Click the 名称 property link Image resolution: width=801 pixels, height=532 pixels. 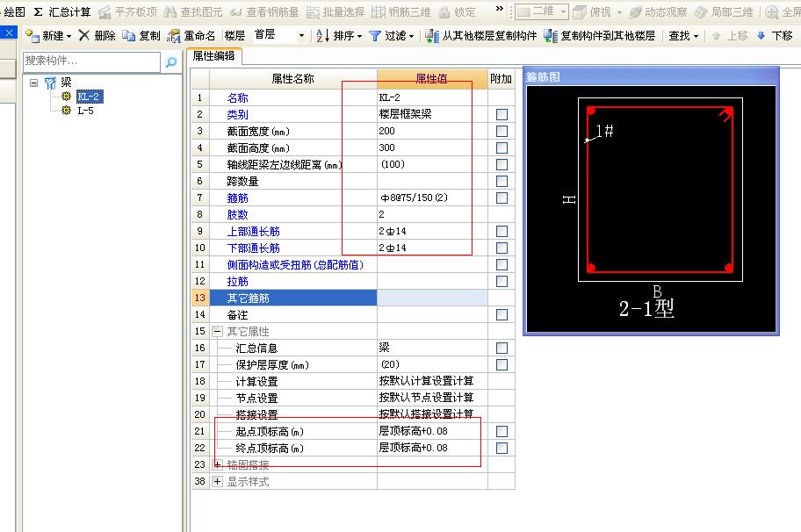click(x=237, y=98)
